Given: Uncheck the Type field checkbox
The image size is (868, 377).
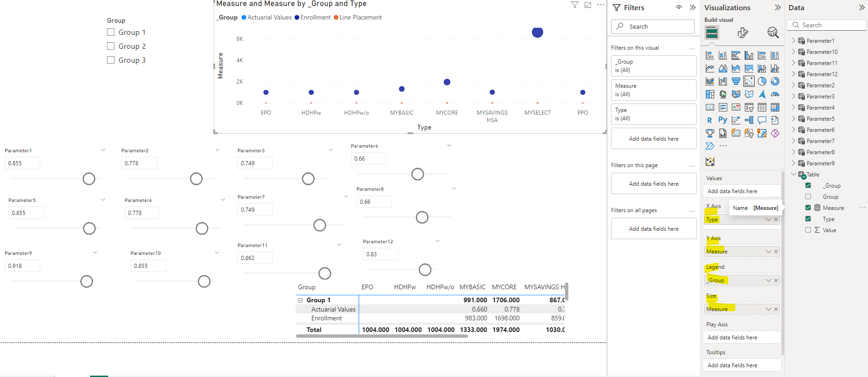Looking at the screenshot, I should (x=808, y=219).
